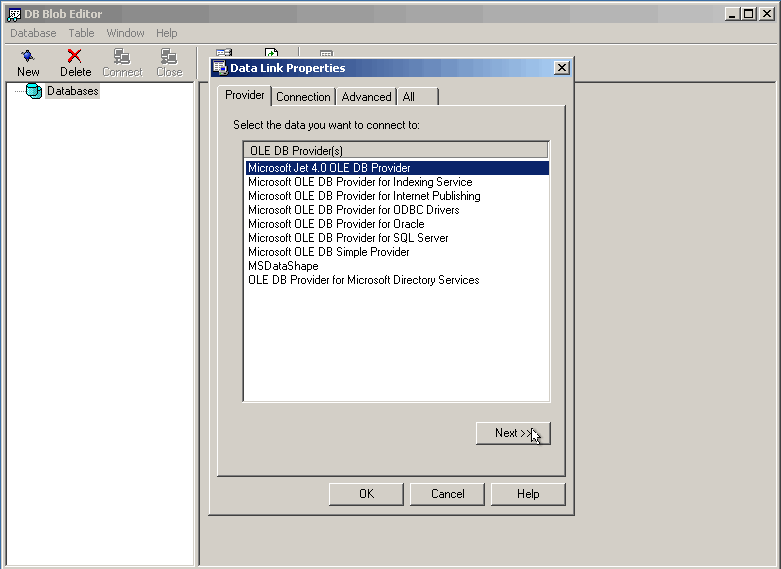Click the OLE DB Provider(s) column header
Viewport: 781px width, 569px height.
396,150
